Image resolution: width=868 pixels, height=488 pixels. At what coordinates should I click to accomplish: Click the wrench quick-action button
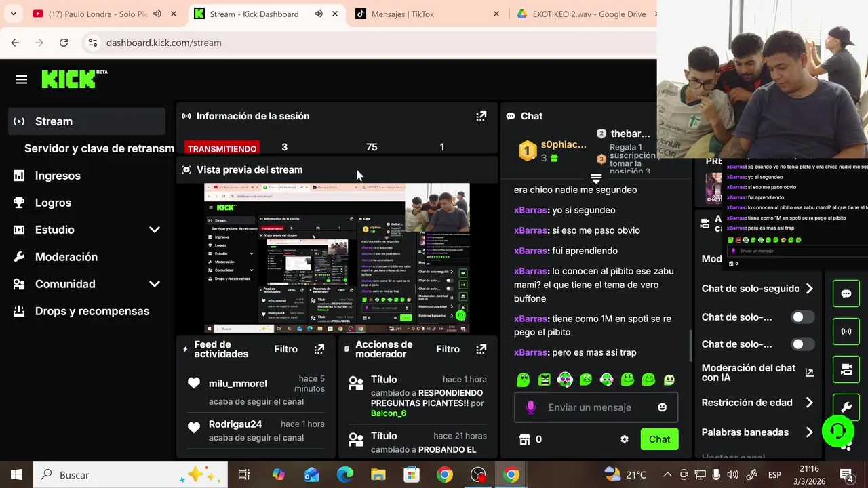click(846, 407)
